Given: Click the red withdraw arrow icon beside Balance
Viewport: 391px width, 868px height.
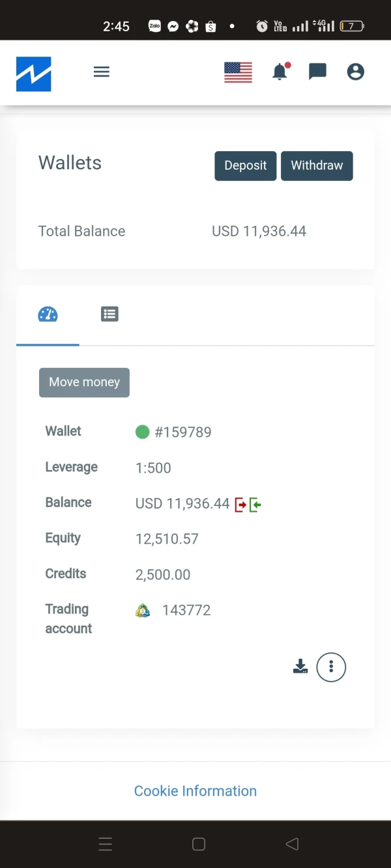Looking at the screenshot, I should 240,504.
